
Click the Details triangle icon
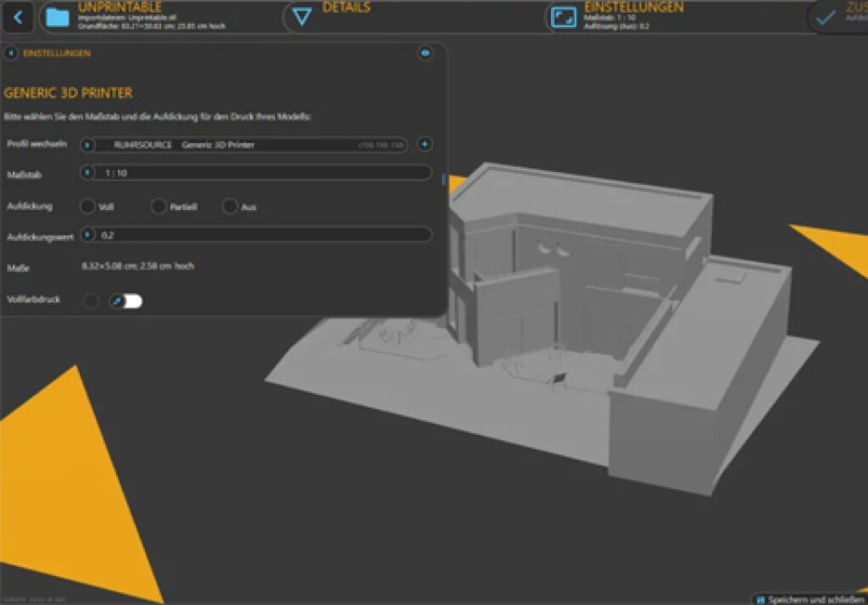(302, 17)
